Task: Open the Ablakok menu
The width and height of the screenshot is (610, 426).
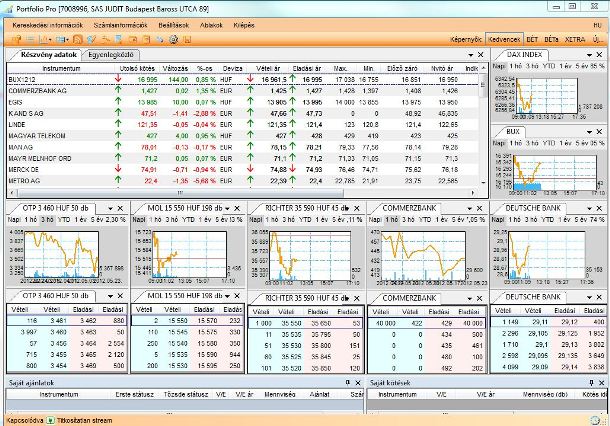Action: pos(211,25)
